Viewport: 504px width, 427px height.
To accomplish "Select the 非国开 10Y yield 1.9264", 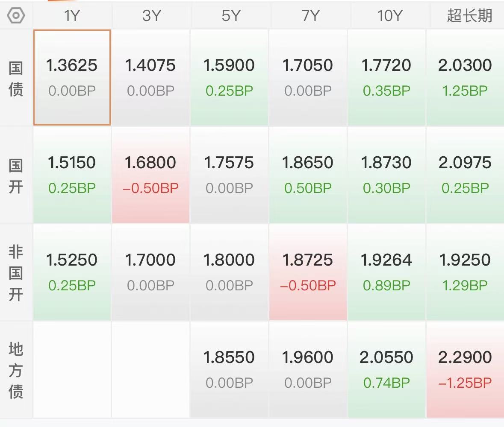I will (386, 272).
